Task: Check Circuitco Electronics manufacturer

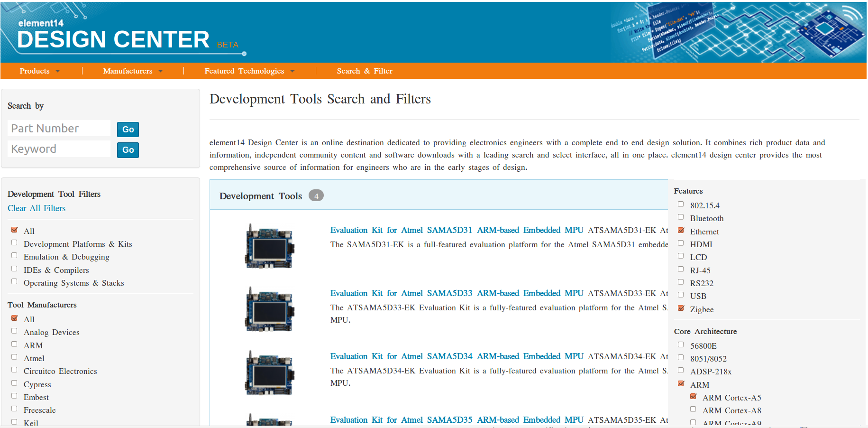Action: pos(15,370)
